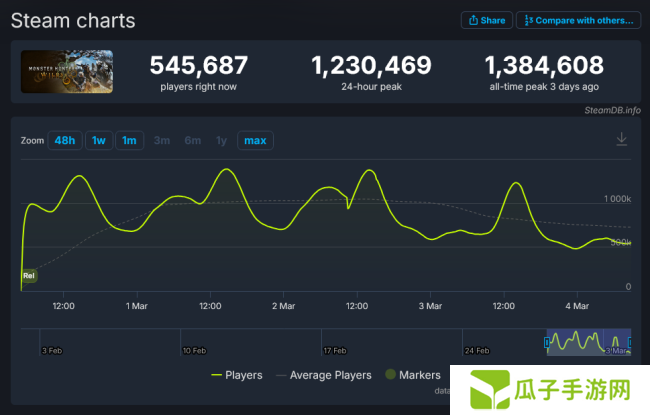The height and width of the screenshot is (415, 650).
Task: Select the 1y zoom option
Action: click(x=221, y=141)
